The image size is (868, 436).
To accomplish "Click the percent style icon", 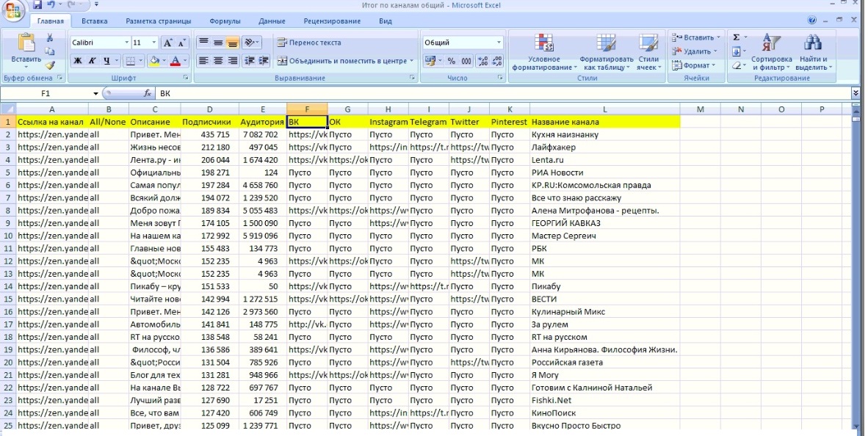I will click(452, 61).
